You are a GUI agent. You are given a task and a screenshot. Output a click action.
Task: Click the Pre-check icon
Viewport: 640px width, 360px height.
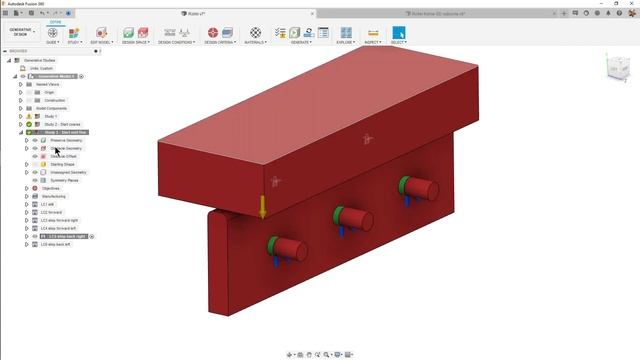coord(280,33)
